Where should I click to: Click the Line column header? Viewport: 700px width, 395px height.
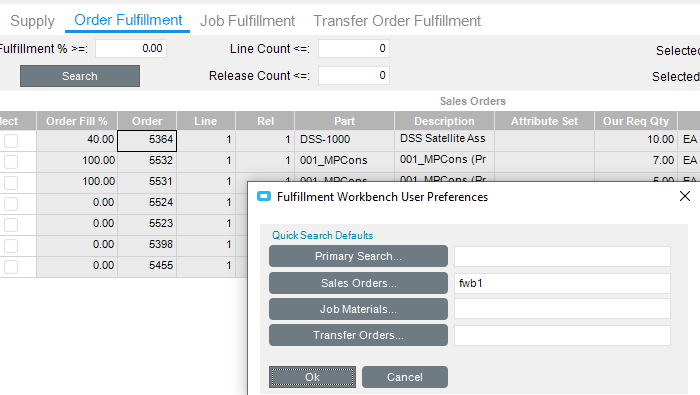pyautogui.click(x=206, y=121)
